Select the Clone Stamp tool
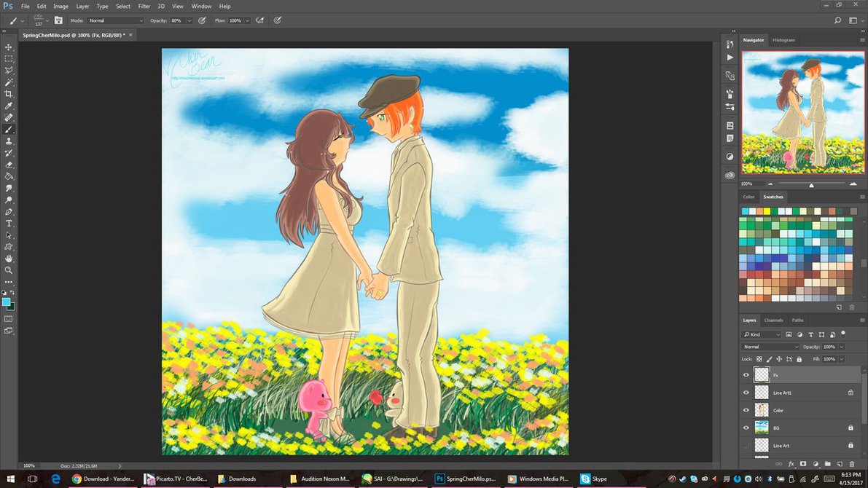 (x=8, y=141)
